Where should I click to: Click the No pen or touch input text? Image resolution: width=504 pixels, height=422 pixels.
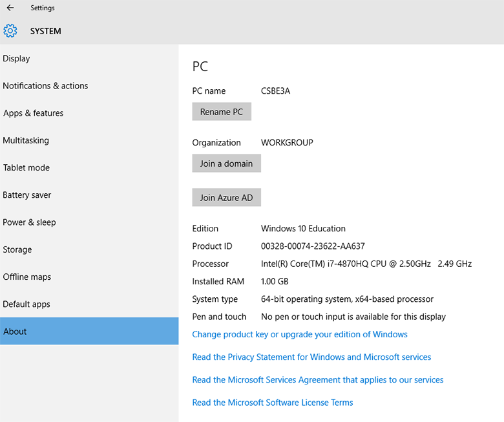(x=353, y=317)
